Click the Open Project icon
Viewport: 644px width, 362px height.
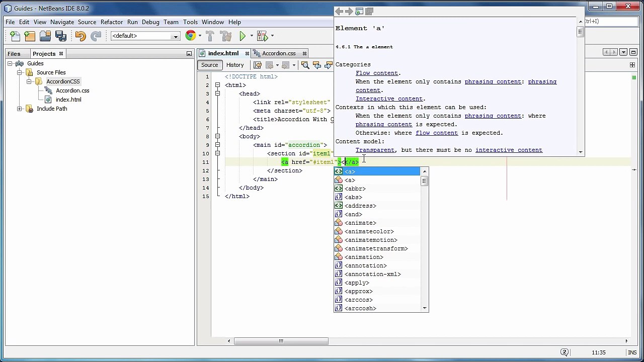click(45, 36)
